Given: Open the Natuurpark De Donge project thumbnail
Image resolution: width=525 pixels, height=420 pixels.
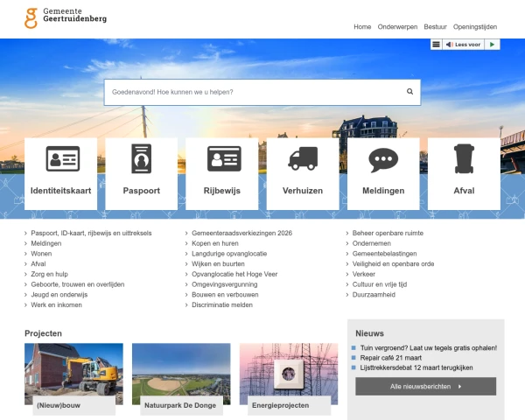Looking at the screenshot, I should (x=181, y=374).
